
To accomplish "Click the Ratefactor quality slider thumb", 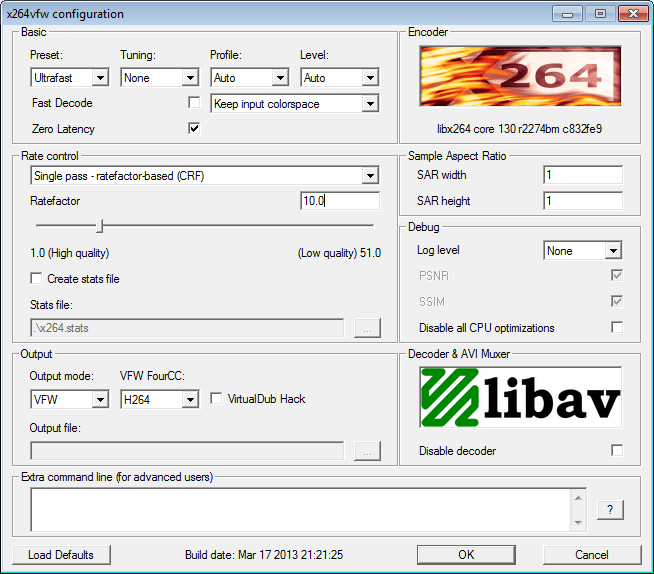I will pos(100,226).
